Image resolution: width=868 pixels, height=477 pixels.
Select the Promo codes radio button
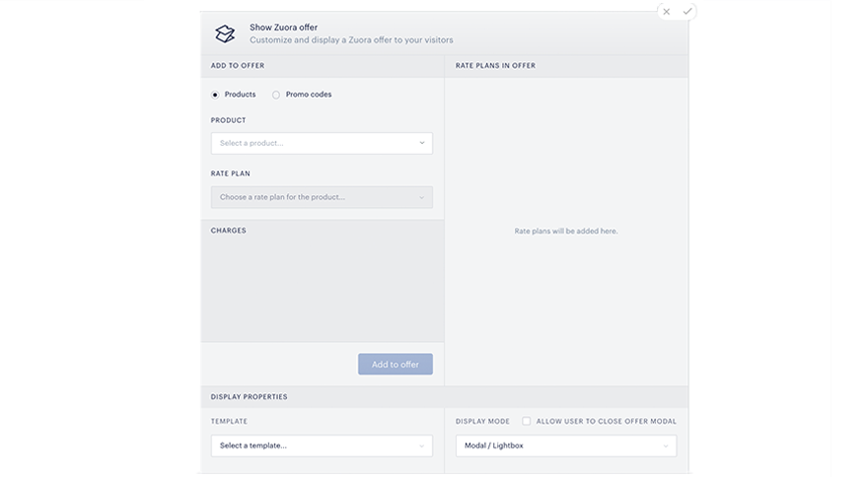pos(275,95)
